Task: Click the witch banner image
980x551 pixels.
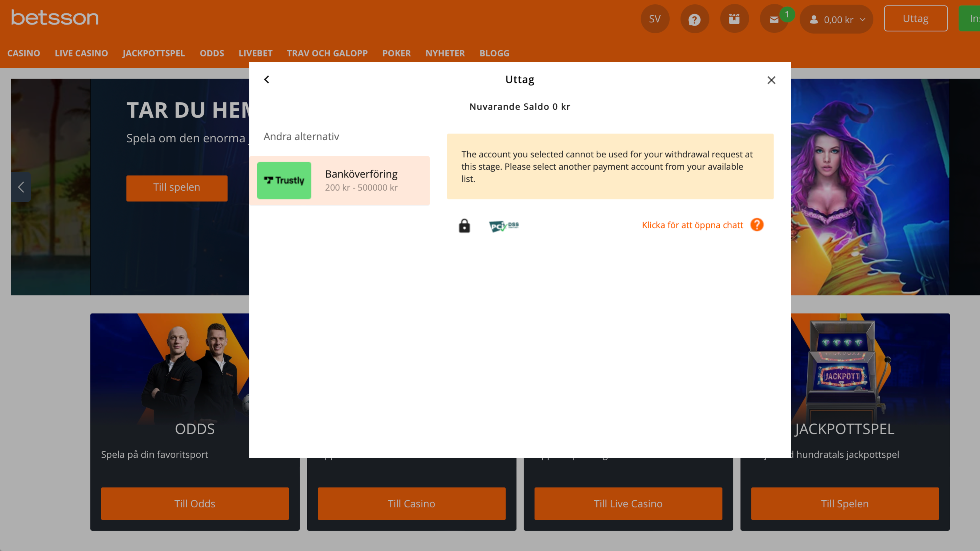Action: click(870, 187)
